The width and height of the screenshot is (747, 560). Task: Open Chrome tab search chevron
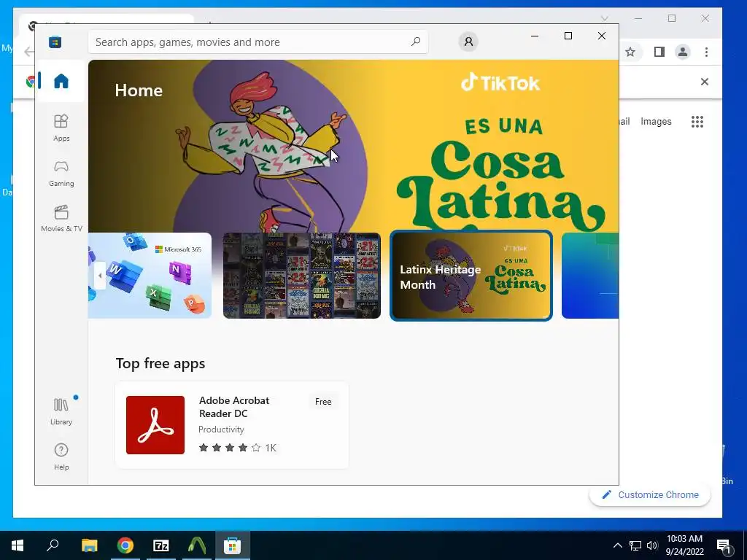pos(605,18)
